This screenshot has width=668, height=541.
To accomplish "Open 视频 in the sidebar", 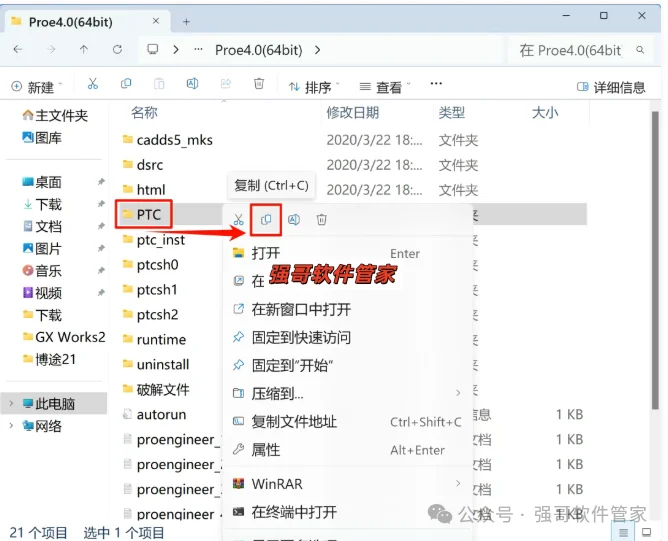I will [42, 293].
